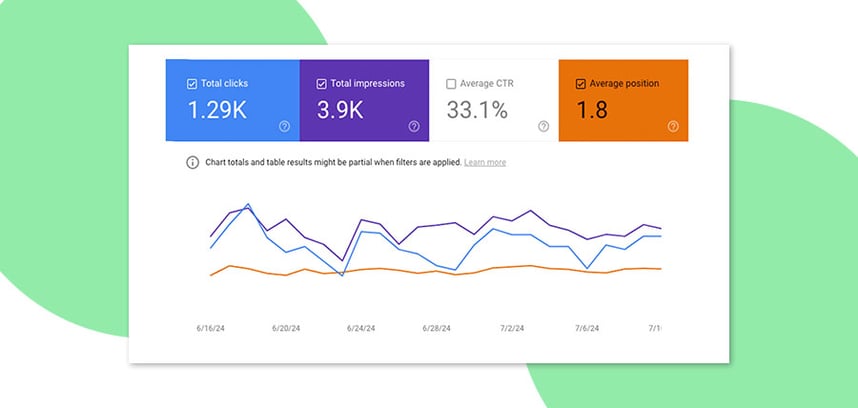Enable the Average CTR checkbox
Viewport: 858px width, 408px height.
pyautogui.click(x=451, y=84)
